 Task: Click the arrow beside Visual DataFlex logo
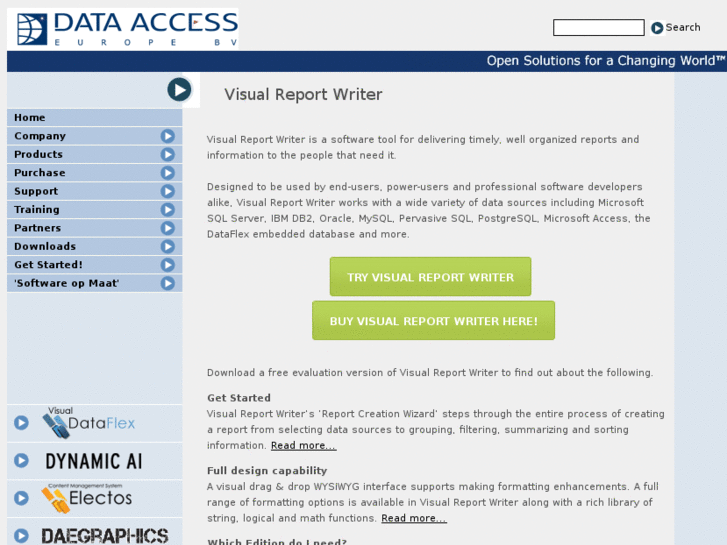[x=21, y=423]
